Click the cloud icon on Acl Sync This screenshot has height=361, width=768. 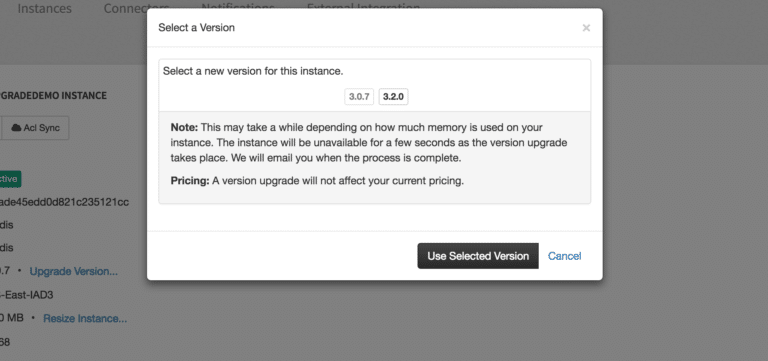point(16,128)
